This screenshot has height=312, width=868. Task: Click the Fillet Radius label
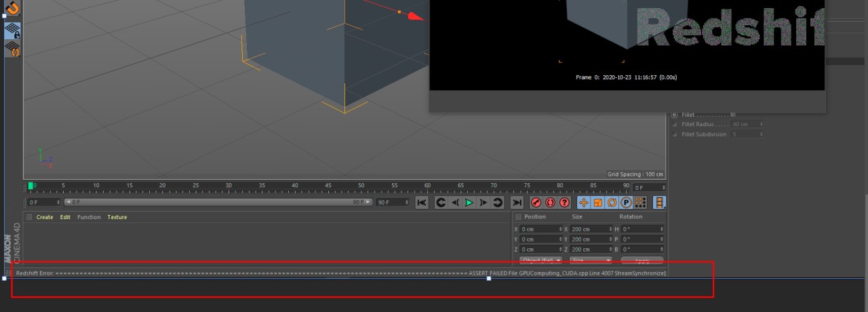698,124
